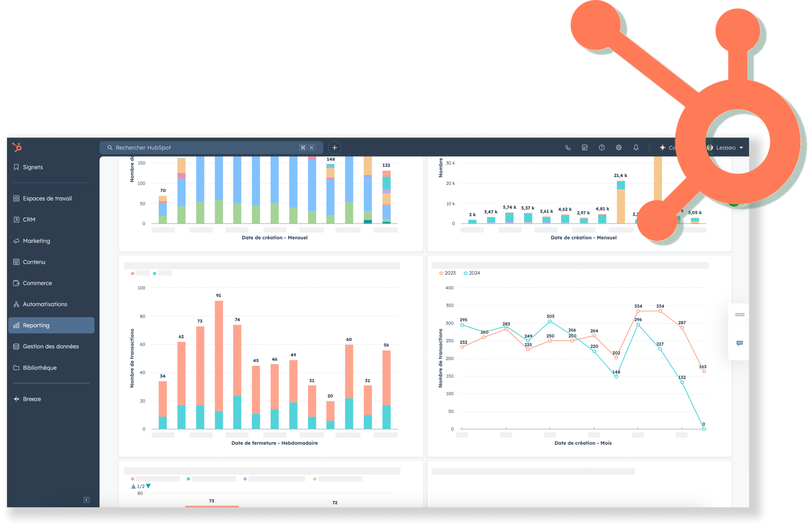The image size is (812, 527).
Task: Toggle the 2024 legend series
Action: 472,273
